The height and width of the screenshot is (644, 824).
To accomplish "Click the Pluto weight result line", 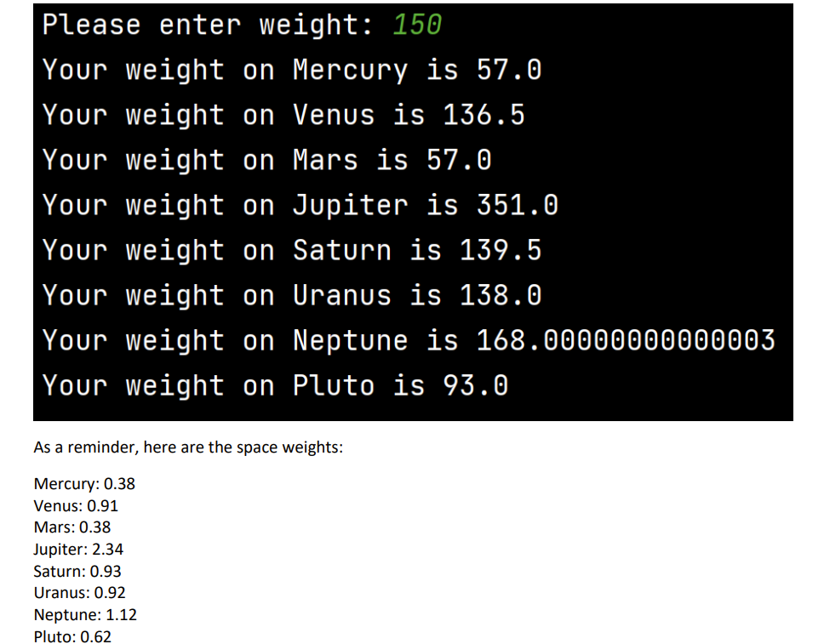I will pos(272,385).
